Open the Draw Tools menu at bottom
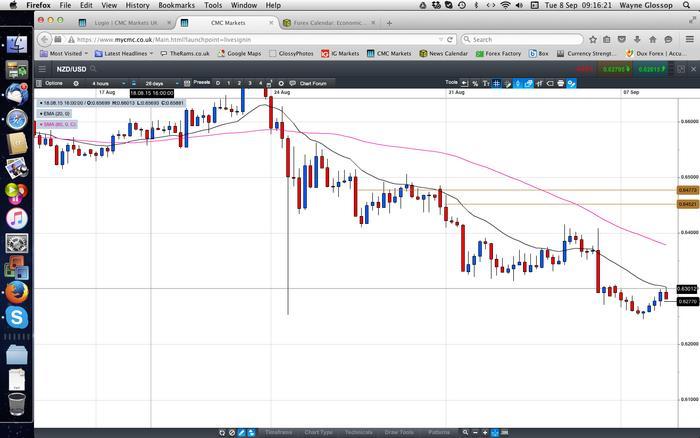Screen dimensions: 700x438 click(x=399, y=433)
